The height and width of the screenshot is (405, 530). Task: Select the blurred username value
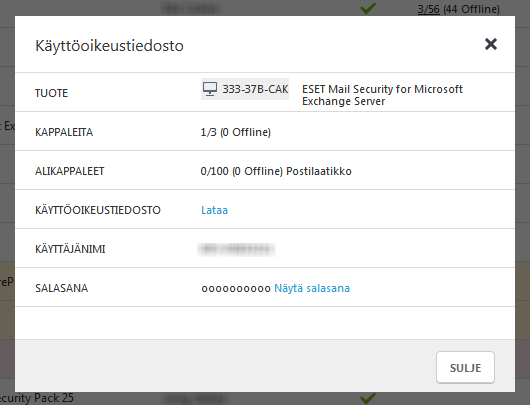pos(236,249)
